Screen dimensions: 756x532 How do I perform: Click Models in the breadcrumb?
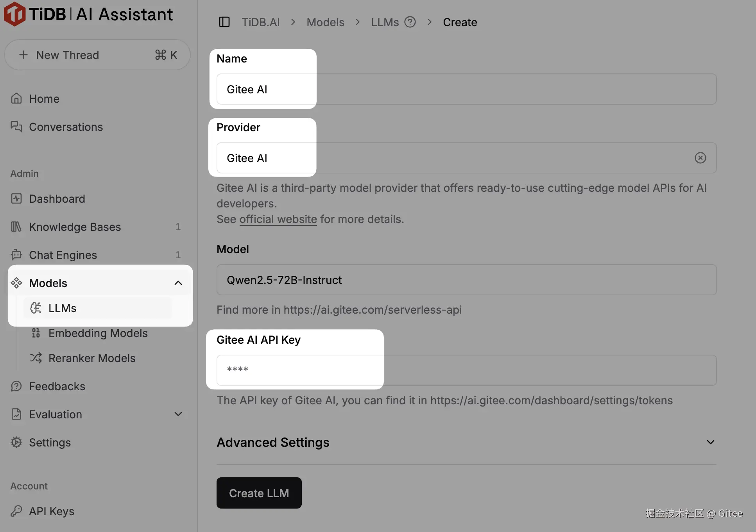(325, 22)
